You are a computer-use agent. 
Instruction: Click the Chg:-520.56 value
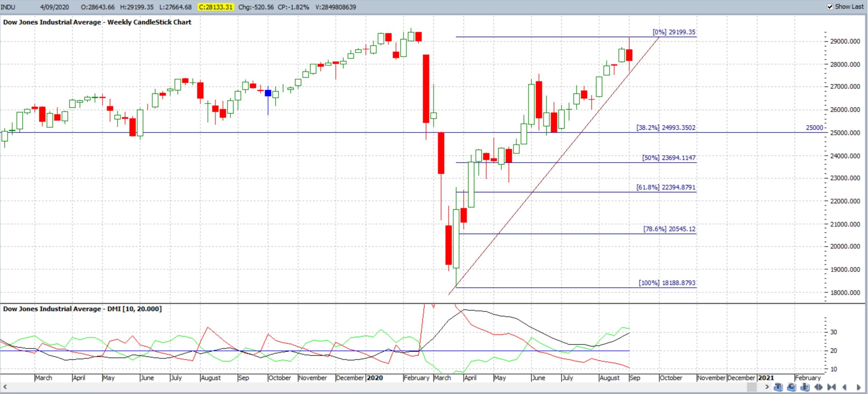(x=256, y=7)
